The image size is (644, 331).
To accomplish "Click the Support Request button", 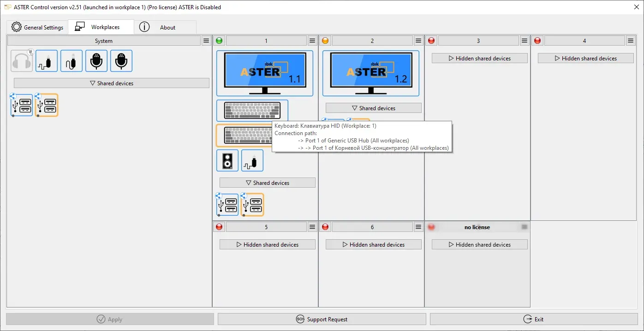I will pyautogui.click(x=322, y=319).
